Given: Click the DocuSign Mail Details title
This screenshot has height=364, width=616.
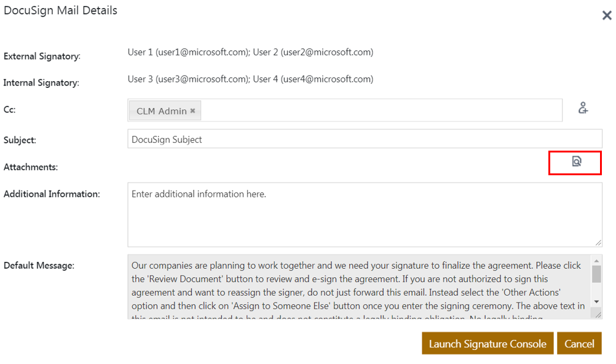Looking at the screenshot, I should [x=60, y=10].
